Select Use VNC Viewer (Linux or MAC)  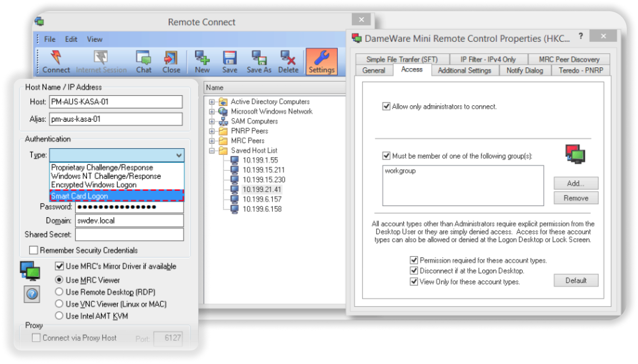59,303
